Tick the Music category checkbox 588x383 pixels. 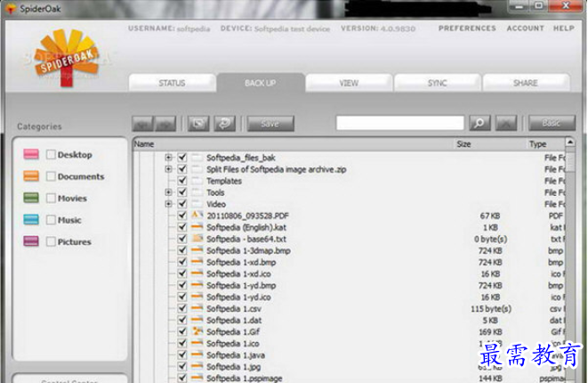(x=51, y=220)
